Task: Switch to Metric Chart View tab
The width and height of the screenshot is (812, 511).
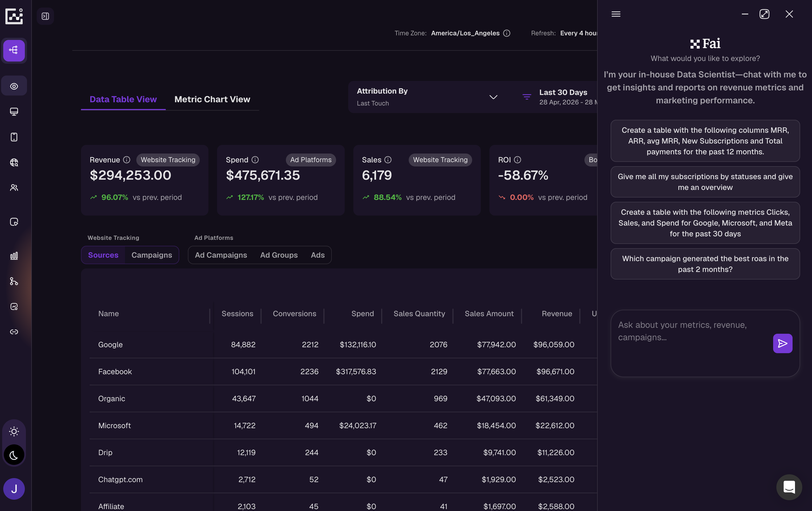Action: (x=212, y=99)
